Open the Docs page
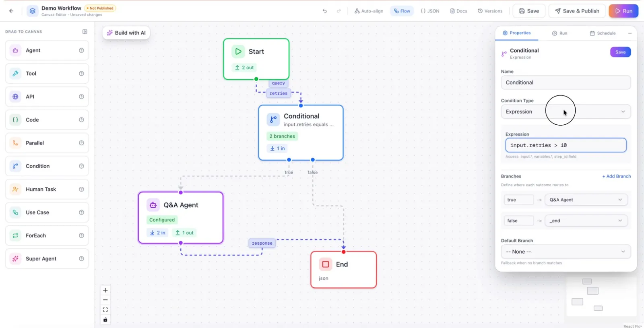644x328 pixels. [x=458, y=11]
